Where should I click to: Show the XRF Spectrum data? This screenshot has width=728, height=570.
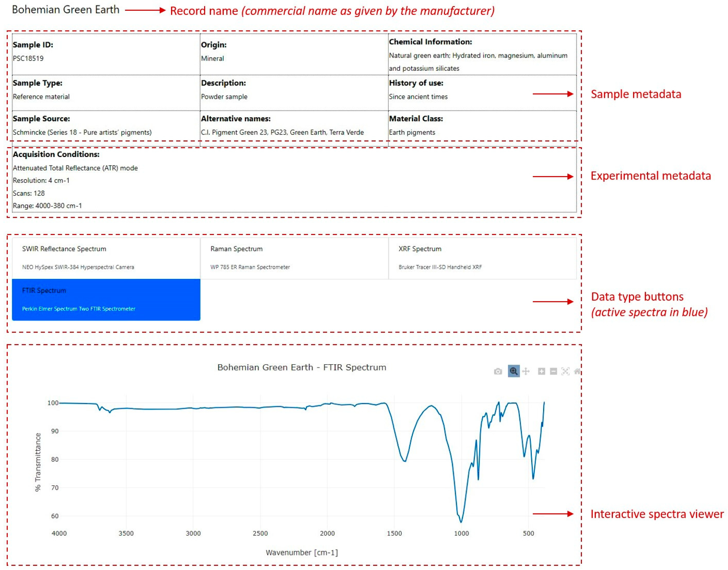[482, 258]
